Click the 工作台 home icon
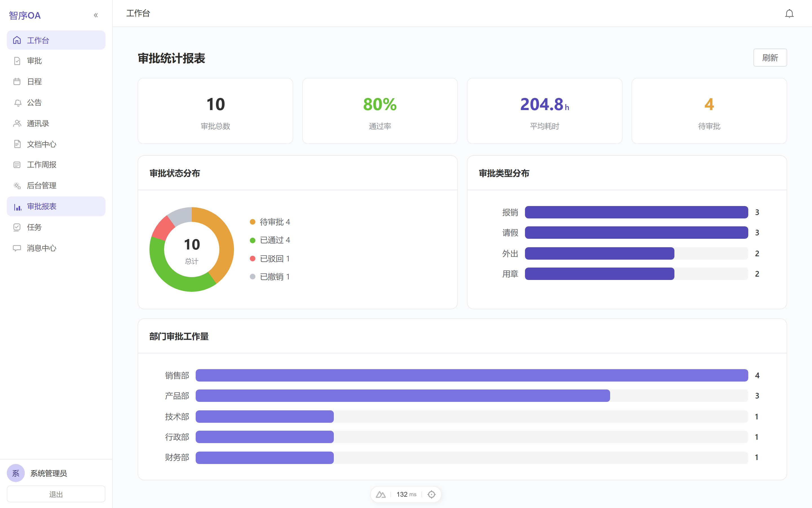This screenshot has width=812, height=508. tap(17, 40)
